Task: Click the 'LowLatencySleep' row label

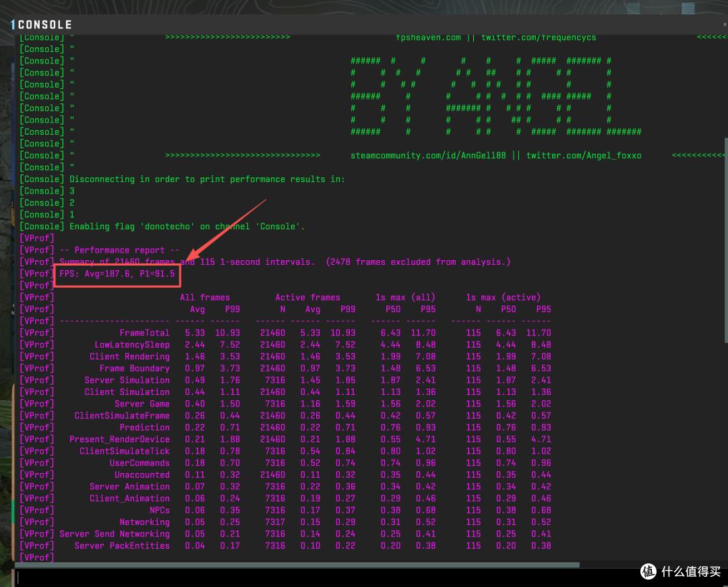Action: coord(132,345)
